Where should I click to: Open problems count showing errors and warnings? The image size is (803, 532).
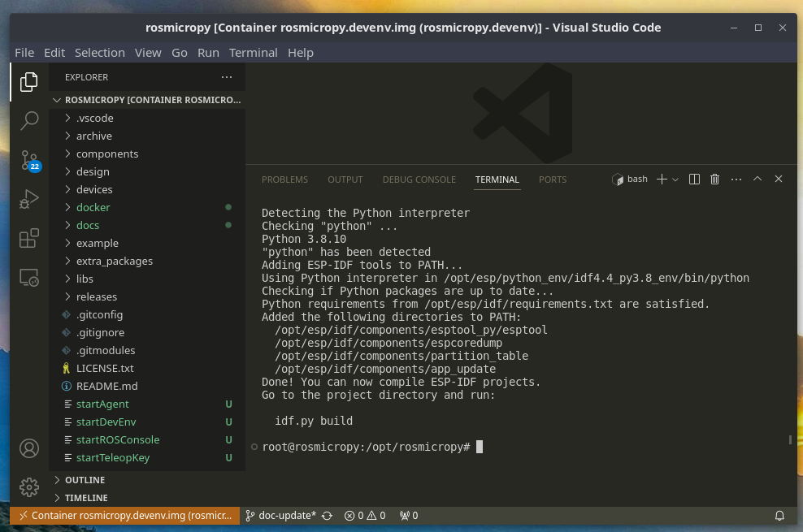point(365,516)
